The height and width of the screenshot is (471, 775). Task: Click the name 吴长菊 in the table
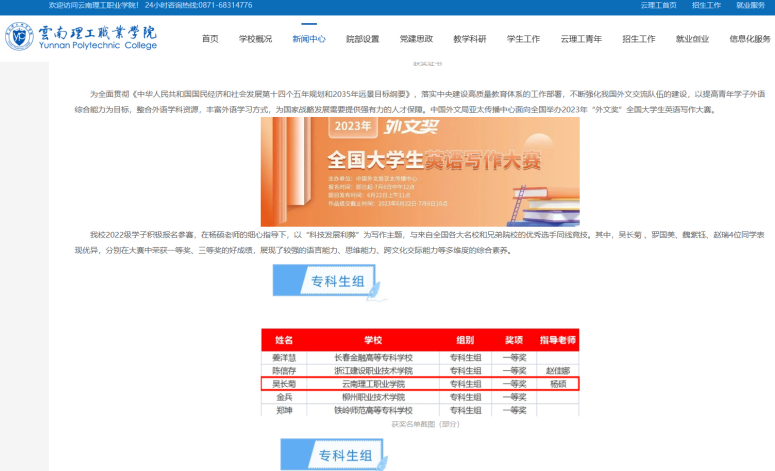point(284,384)
